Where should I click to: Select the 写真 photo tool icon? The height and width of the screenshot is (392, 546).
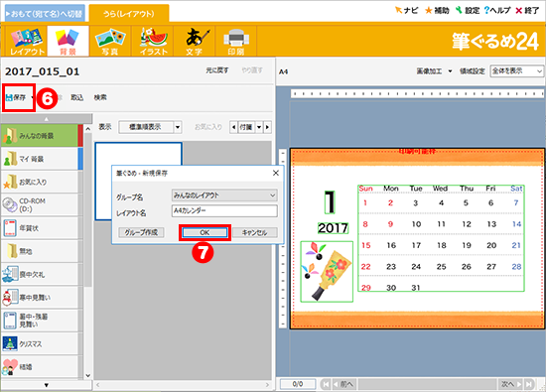pos(110,42)
